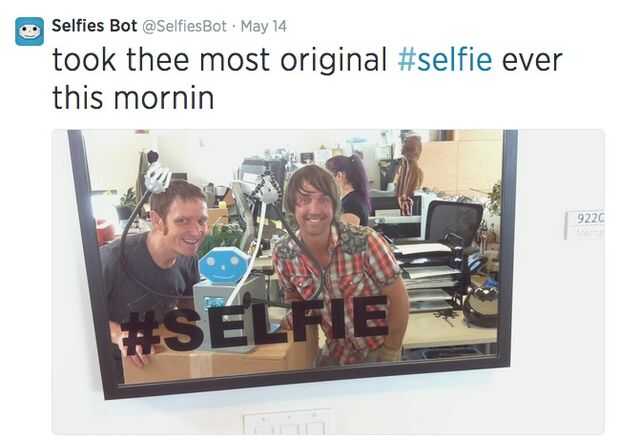
Task: Click the Selfies Bot blue avatar icon
Action: pyautogui.click(x=30, y=31)
